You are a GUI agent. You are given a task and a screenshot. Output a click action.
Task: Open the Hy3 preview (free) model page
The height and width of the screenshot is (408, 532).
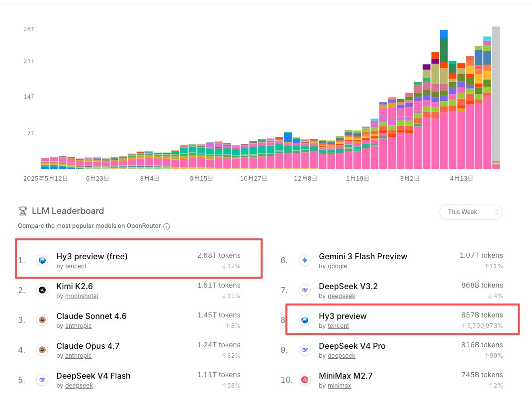92,256
